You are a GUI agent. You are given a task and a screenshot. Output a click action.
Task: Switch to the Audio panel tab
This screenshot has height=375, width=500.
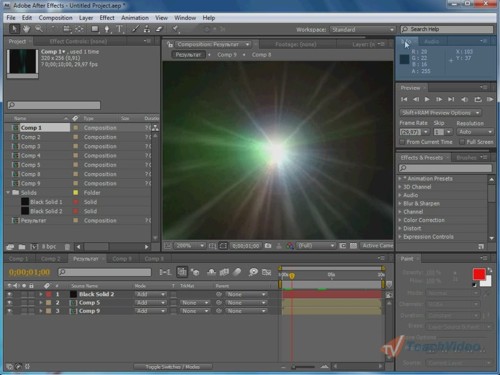tap(431, 41)
